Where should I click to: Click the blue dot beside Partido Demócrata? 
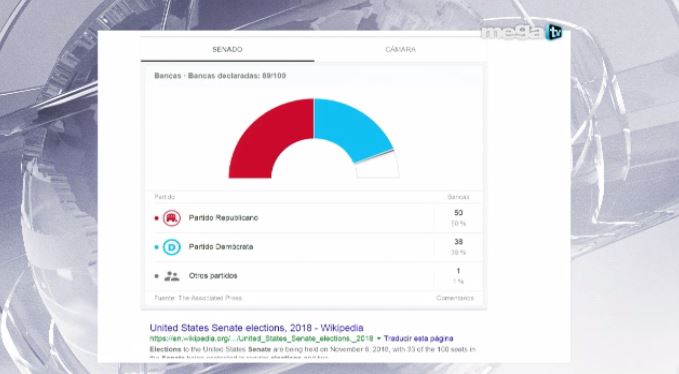(156, 247)
